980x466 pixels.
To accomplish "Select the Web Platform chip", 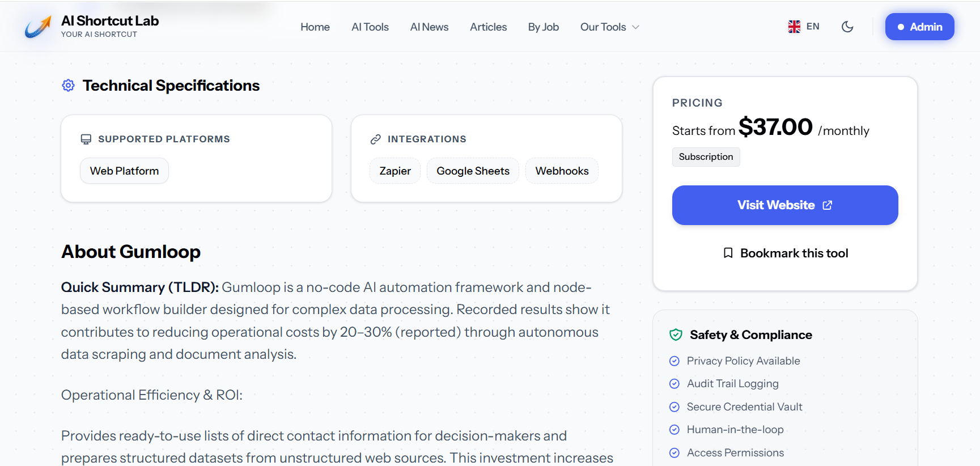I will tap(125, 171).
